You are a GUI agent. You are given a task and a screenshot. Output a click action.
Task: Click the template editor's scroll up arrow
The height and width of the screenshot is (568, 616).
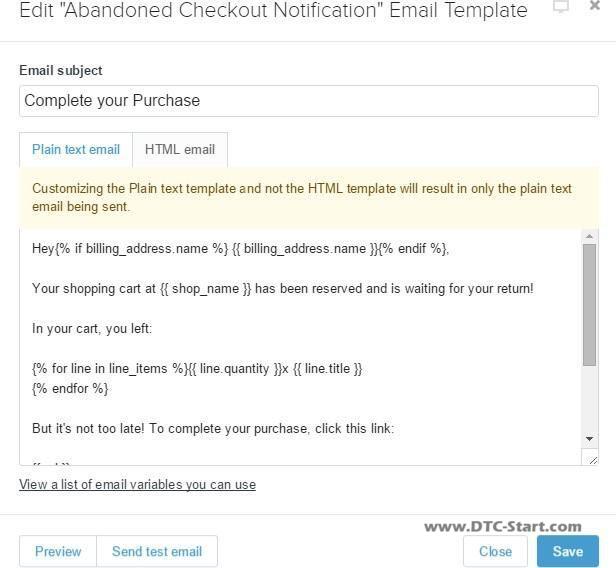tap(589, 236)
